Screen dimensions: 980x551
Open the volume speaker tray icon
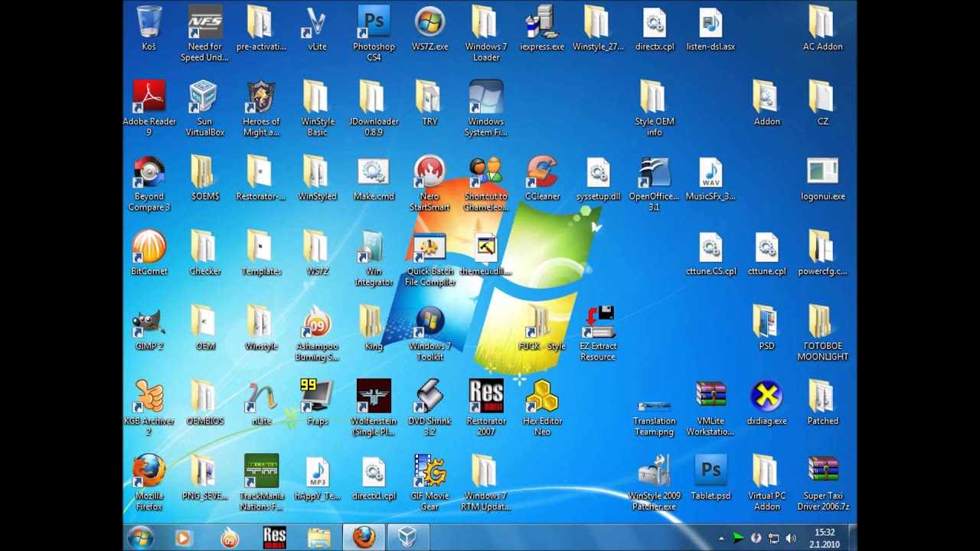pyautogui.click(x=791, y=539)
